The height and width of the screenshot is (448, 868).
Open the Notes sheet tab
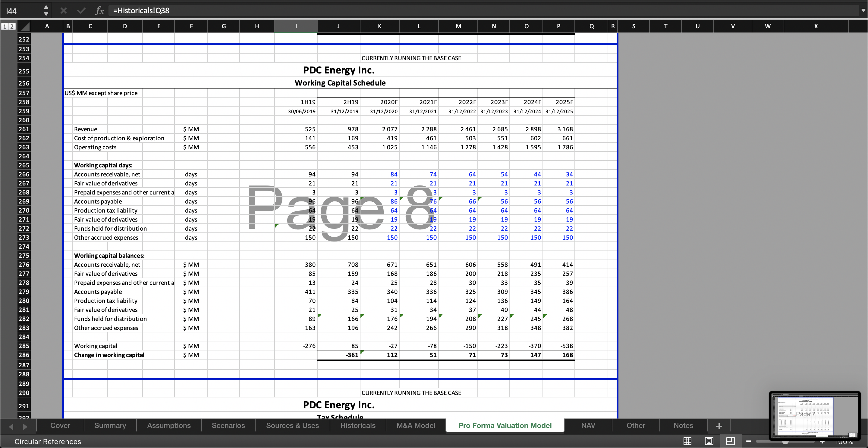click(683, 425)
